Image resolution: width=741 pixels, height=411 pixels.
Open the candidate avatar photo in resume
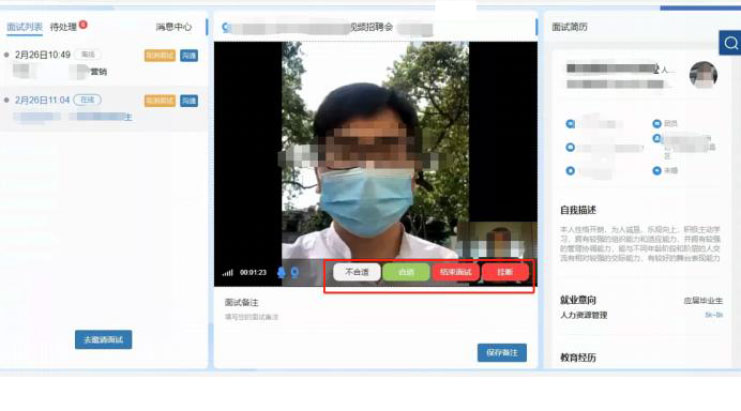[x=703, y=75]
